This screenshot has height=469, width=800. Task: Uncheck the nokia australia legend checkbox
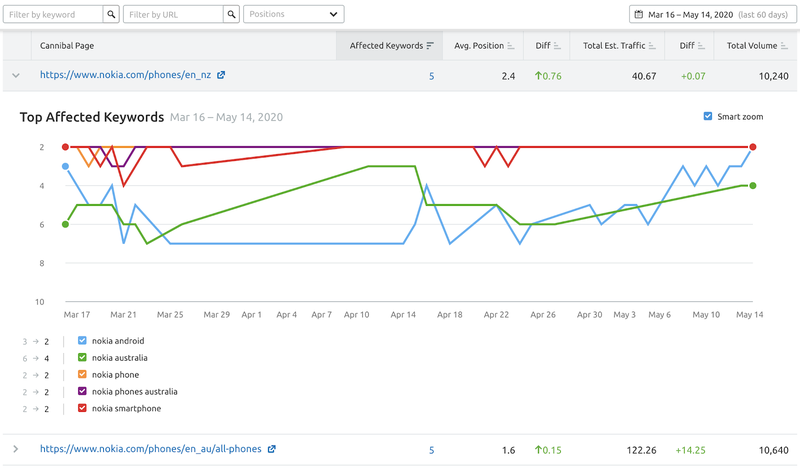[82, 358]
